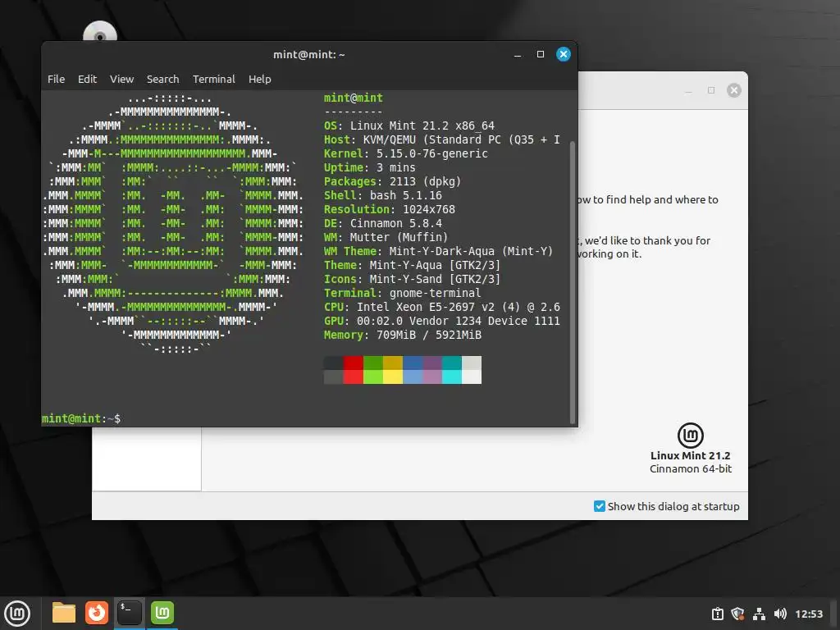This screenshot has height=630, width=840.
Task: Click the WM: Mutter (Muffin) line
Action: point(386,237)
